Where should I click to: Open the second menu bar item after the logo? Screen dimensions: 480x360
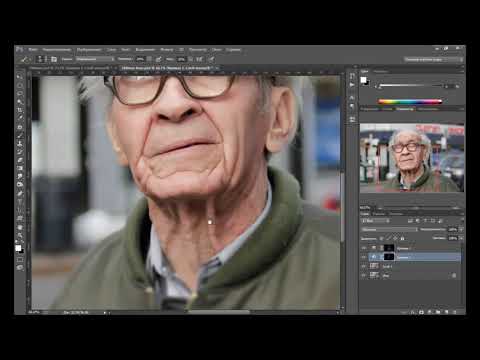[57, 50]
